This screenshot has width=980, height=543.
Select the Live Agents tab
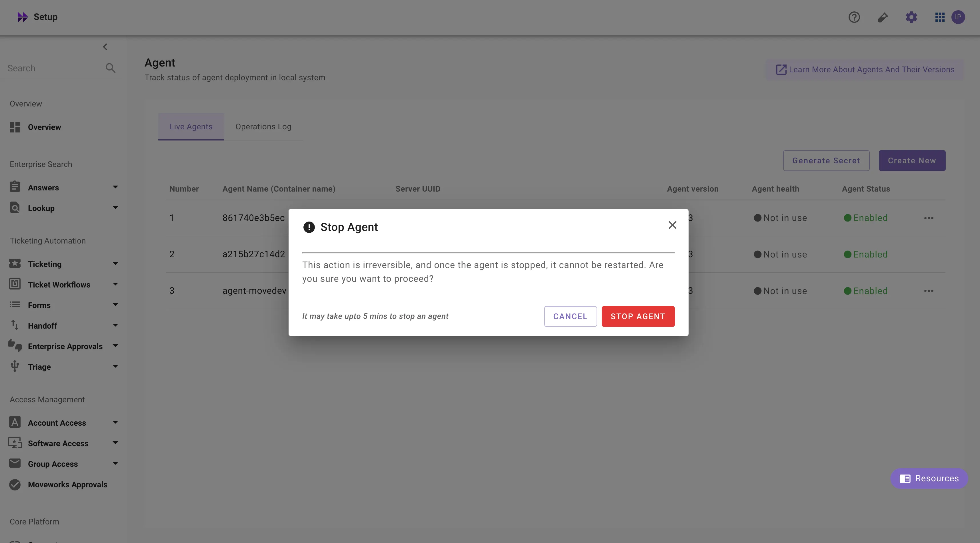pyautogui.click(x=191, y=127)
